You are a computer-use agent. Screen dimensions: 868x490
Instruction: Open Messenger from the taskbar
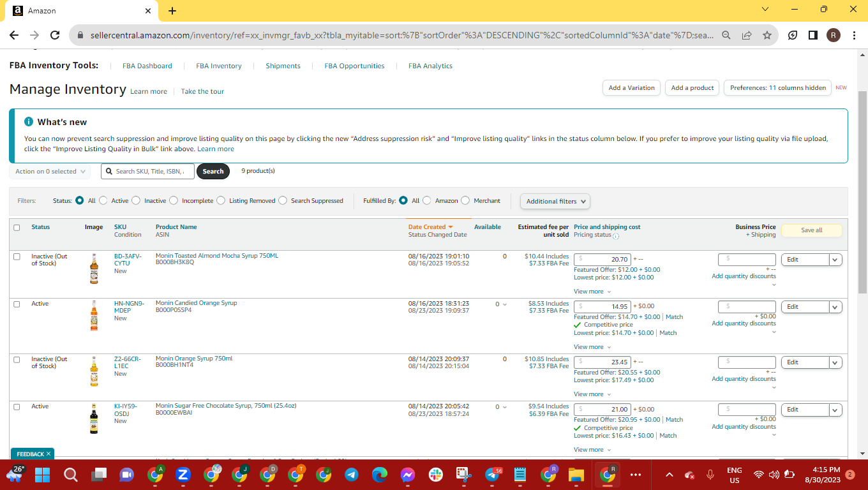[408, 475]
